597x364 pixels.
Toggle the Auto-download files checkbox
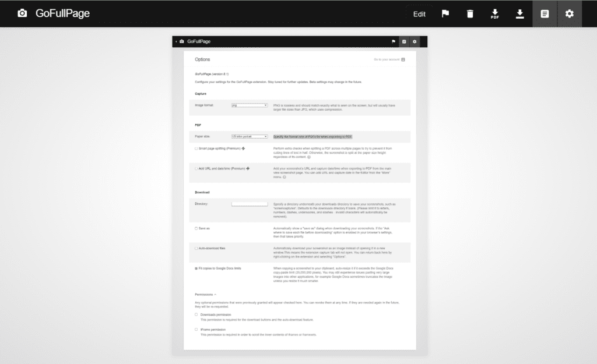pos(196,248)
